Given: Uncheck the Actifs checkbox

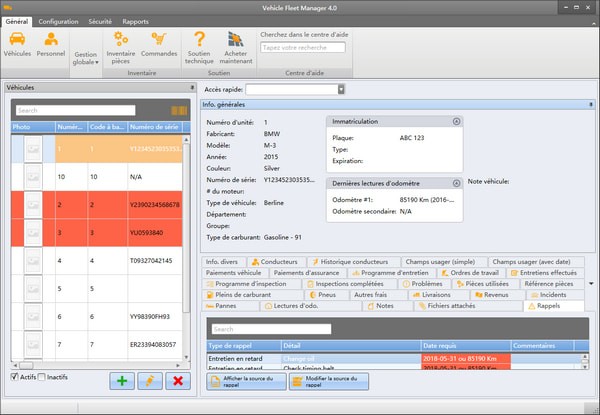Looking at the screenshot, I should pyautogui.click(x=14, y=377).
